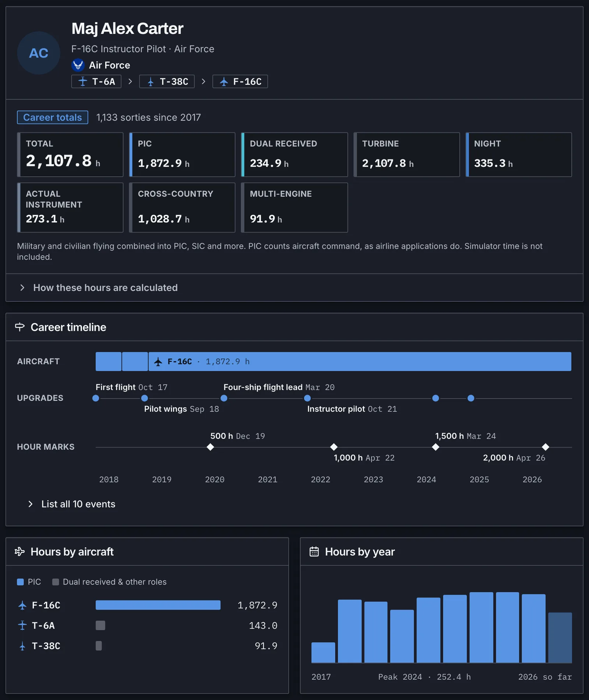Open the NIGHT hours card
Screen dimensions: 589x700
coord(519,155)
